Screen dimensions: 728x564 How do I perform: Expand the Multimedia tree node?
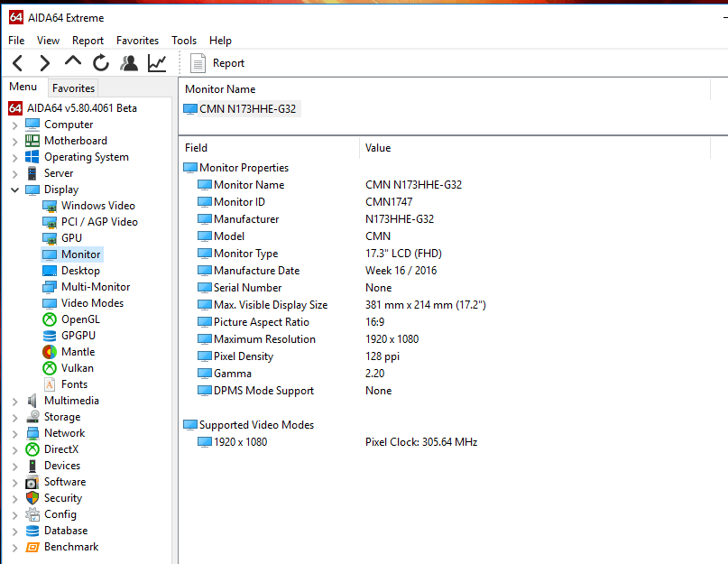(x=14, y=402)
